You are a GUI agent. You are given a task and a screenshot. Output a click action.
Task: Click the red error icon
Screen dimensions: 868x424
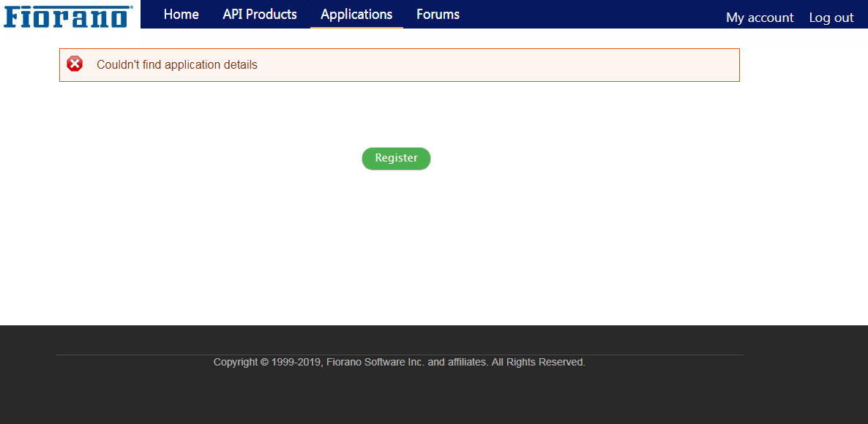click(75, 64)
